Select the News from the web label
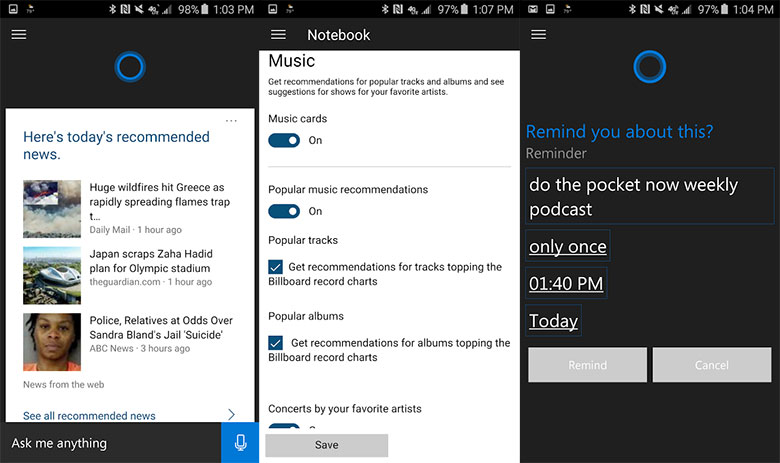The width and height of the screenshot is (780, 463). pyautogui.click(x=64, y=384)
